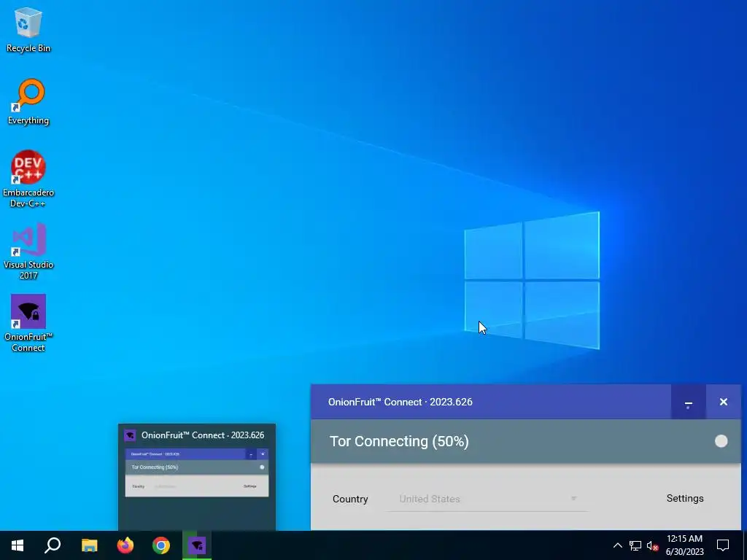Open the notification center icon
The image size is (747, 560).
coord(723,545)
